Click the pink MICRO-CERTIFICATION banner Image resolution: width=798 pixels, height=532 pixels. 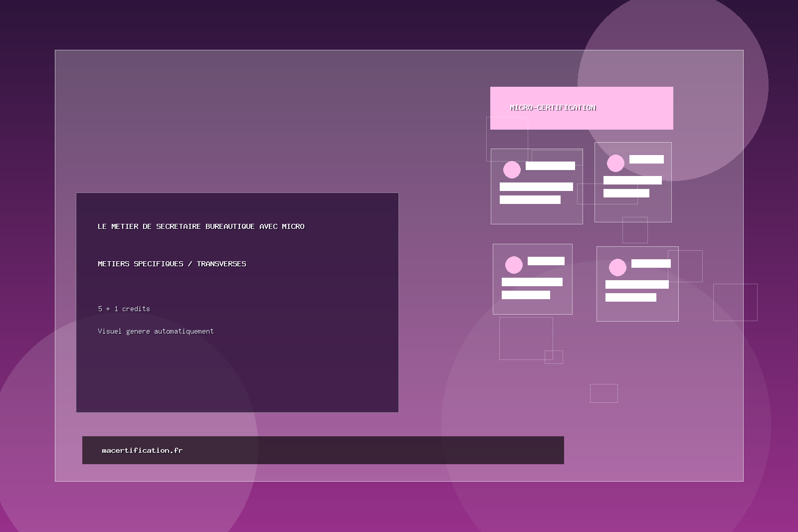(x=582, y=108)
